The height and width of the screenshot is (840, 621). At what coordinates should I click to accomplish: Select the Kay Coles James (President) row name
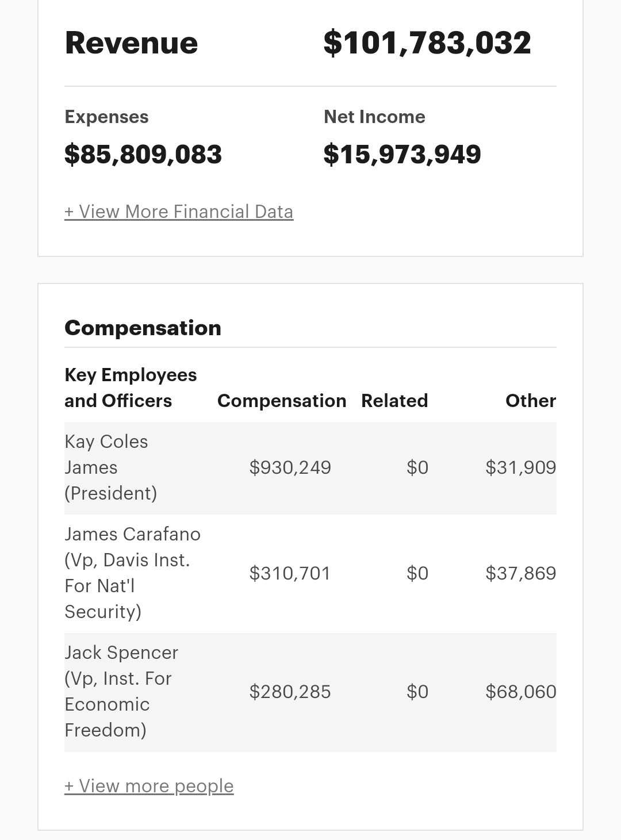(110, 467)
